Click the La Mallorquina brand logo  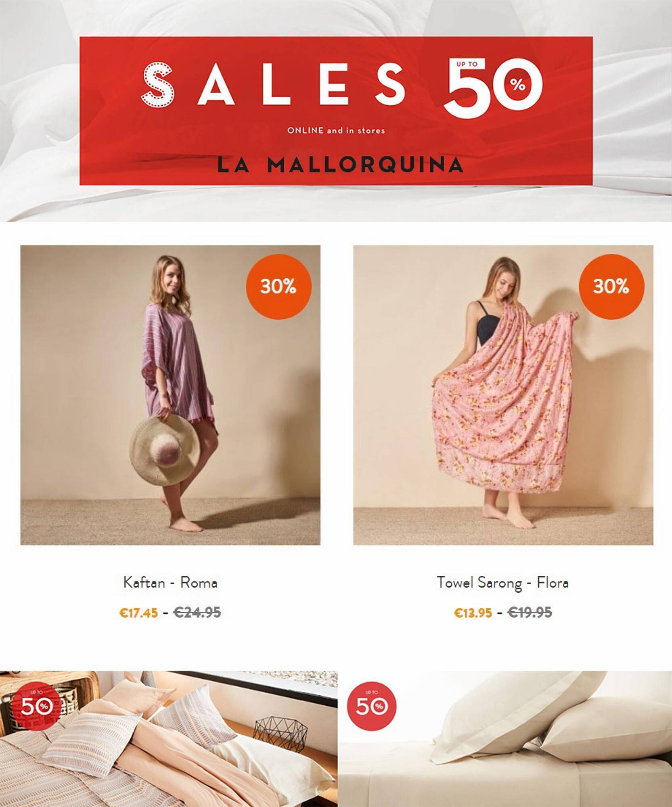340,165
